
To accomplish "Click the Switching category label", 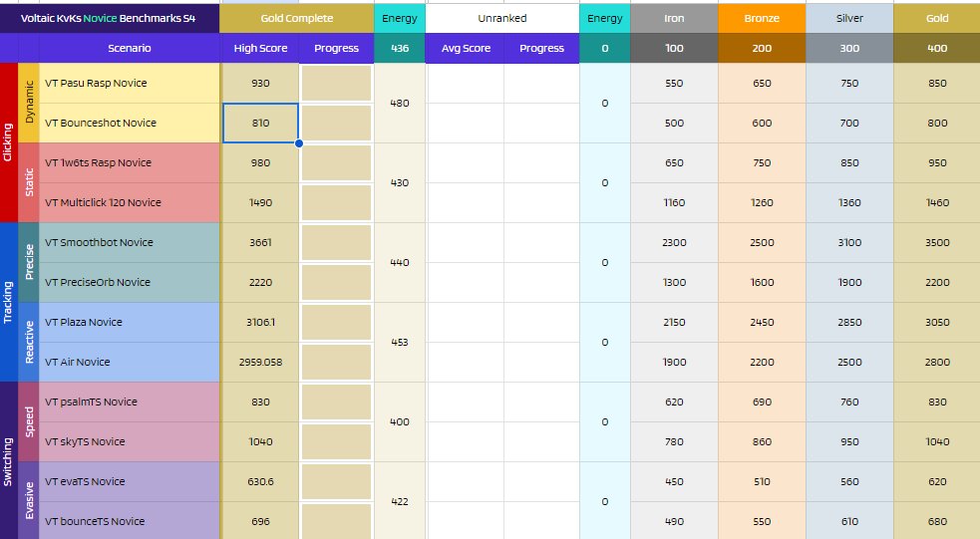I will pos(8,461).
